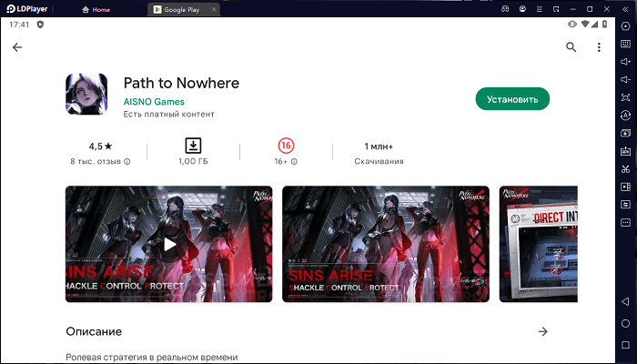The width and height of the screenshot is (637, 364).
Task: Play the trailer video thumbnail
Action: 169,244
